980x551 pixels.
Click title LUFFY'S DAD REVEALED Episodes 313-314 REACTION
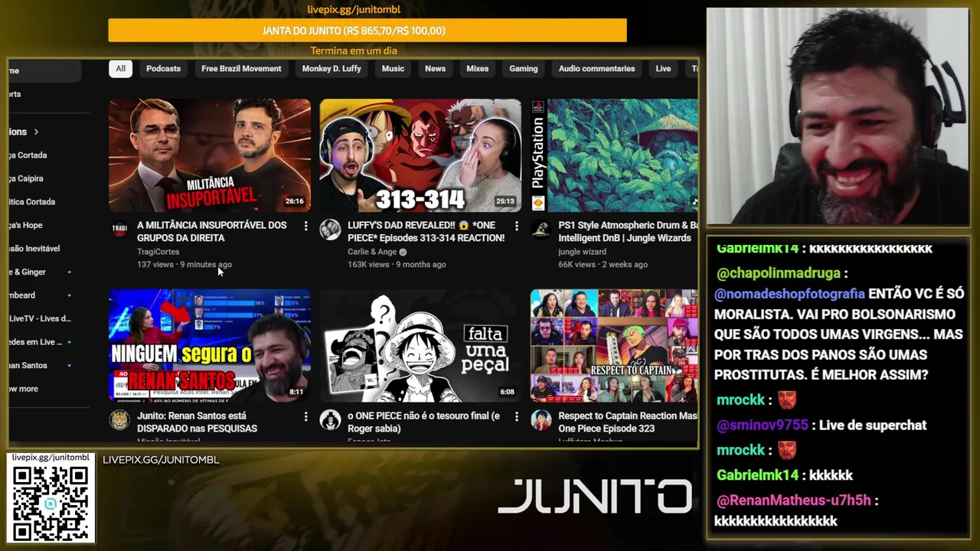click(x=426, y=231)
